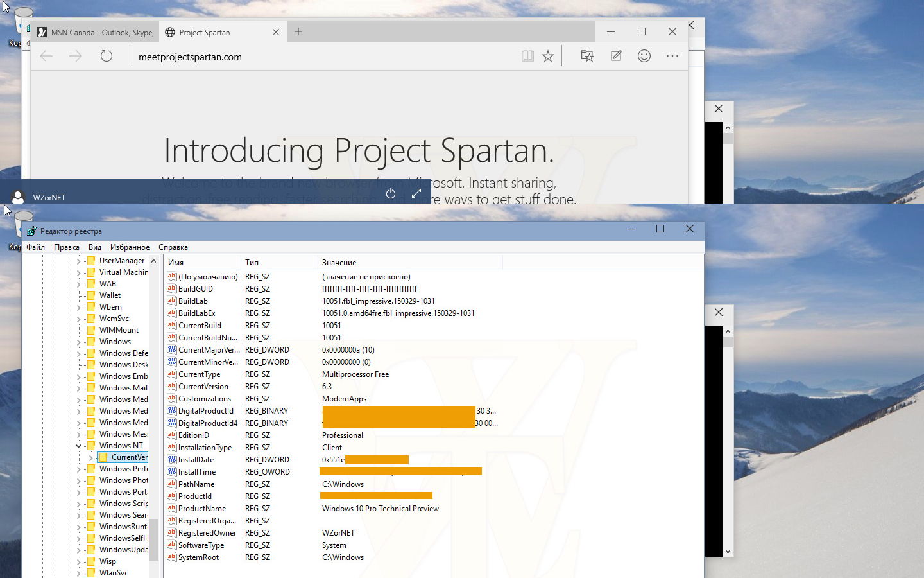
Task: Click the value 'Multiprocessor Free'
Action: tap(355, 374)
